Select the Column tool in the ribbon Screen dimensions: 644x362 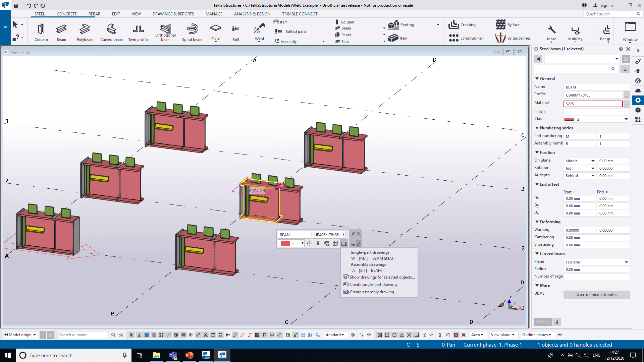pos(41,33)
